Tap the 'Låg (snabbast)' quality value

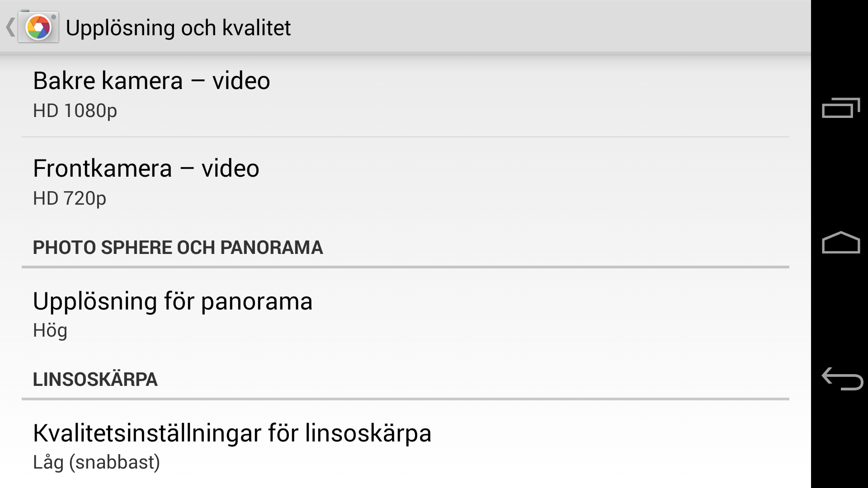pos(97,462)
